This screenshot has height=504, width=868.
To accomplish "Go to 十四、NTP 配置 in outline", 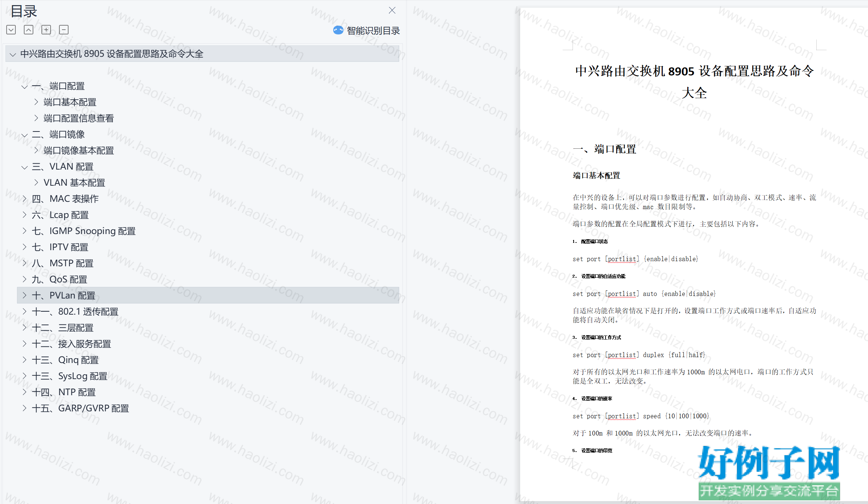I will 64,392.
